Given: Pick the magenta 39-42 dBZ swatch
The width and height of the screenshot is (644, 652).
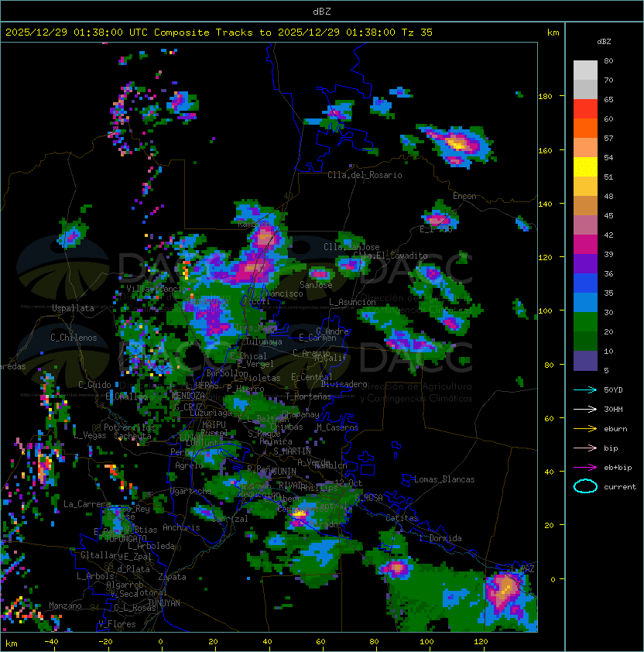Looking at the screenshot, I should pyautogui.click(x=585, y=245).
